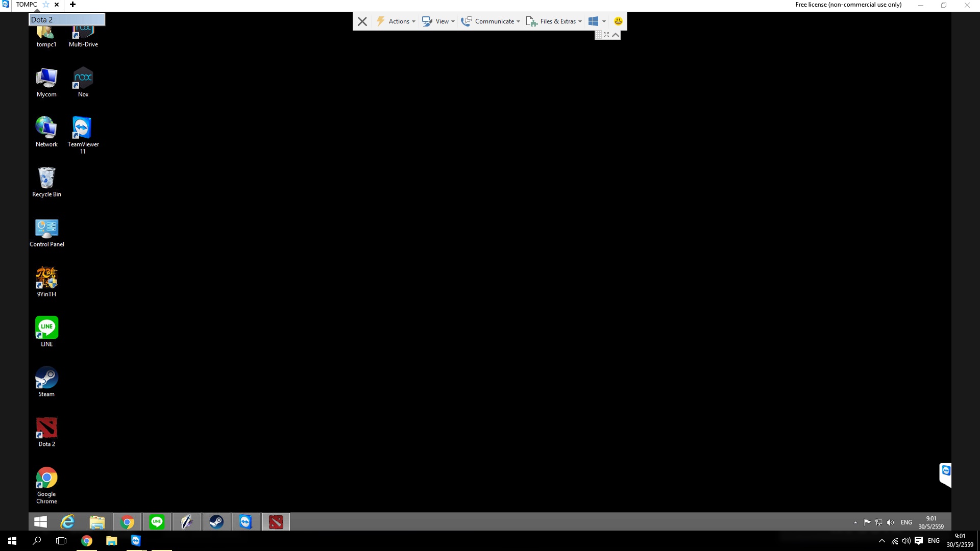
Task: Toggle full screen mode icon under toolbar
Action: [606, 35]
